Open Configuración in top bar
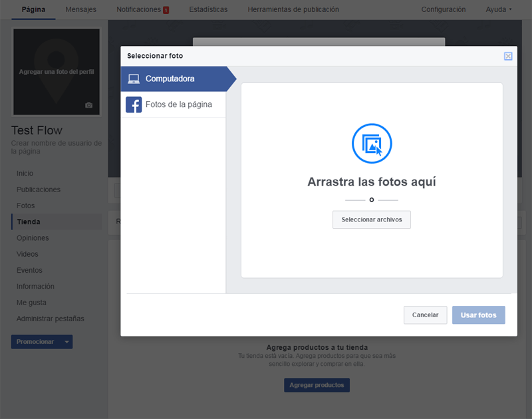This screenshot has height=419, width=532. pyautogui.click(x=444, y=9)
